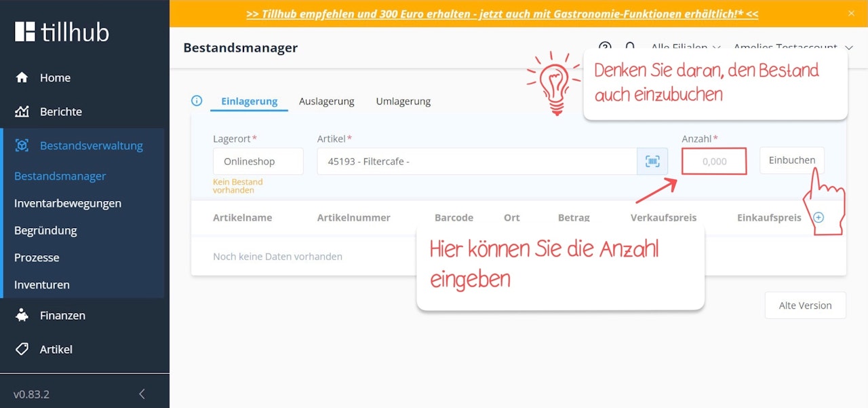Click the tillhub logo

(61, 31)
